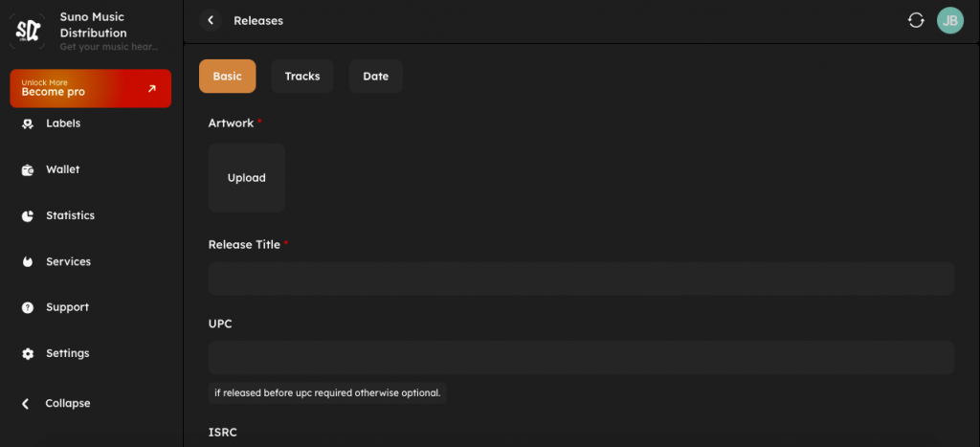
Task: Click the Support question mark icon
Action: (28, 308)
